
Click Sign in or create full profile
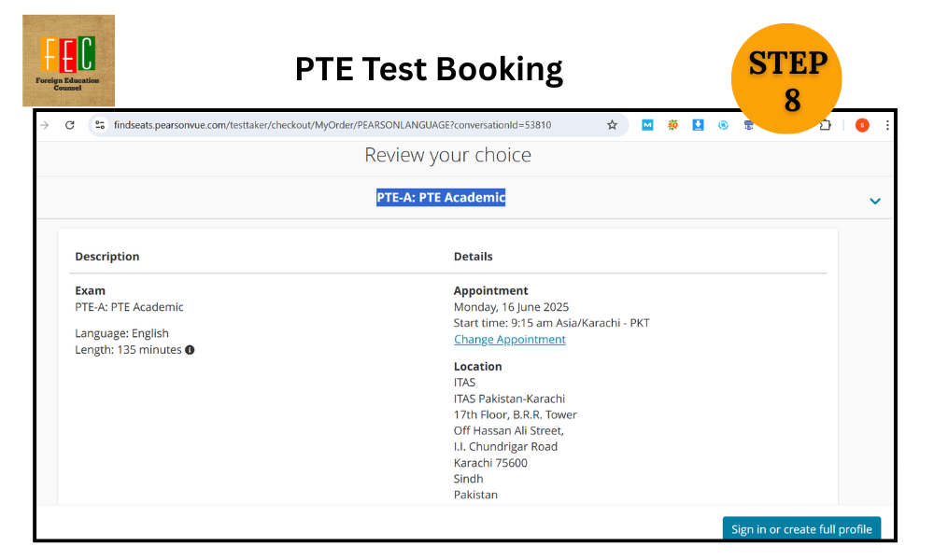coord(801,529)
